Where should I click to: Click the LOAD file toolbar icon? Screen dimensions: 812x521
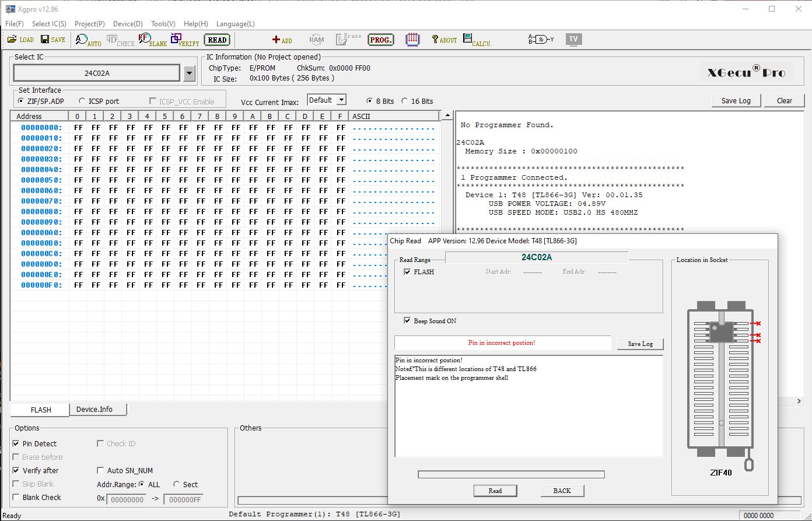tap(20, 40)
